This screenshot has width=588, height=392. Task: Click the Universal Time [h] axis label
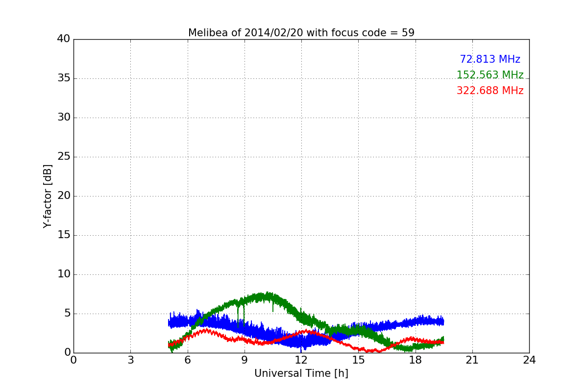click(x=301, y=373)
